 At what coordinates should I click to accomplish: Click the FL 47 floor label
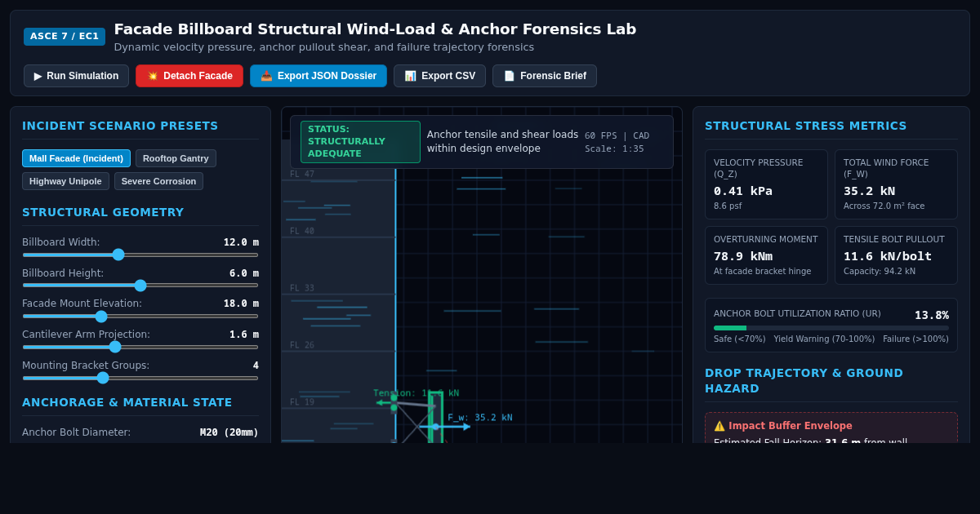[302, 175]
